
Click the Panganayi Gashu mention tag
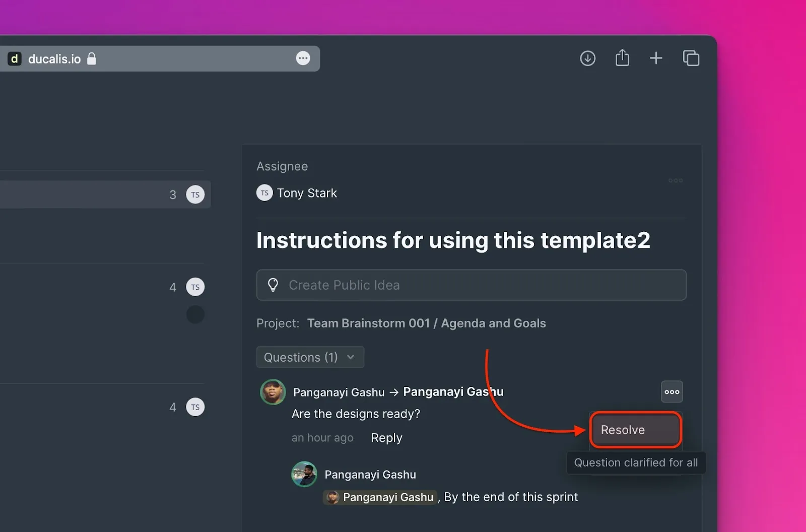tap(380, 497)
